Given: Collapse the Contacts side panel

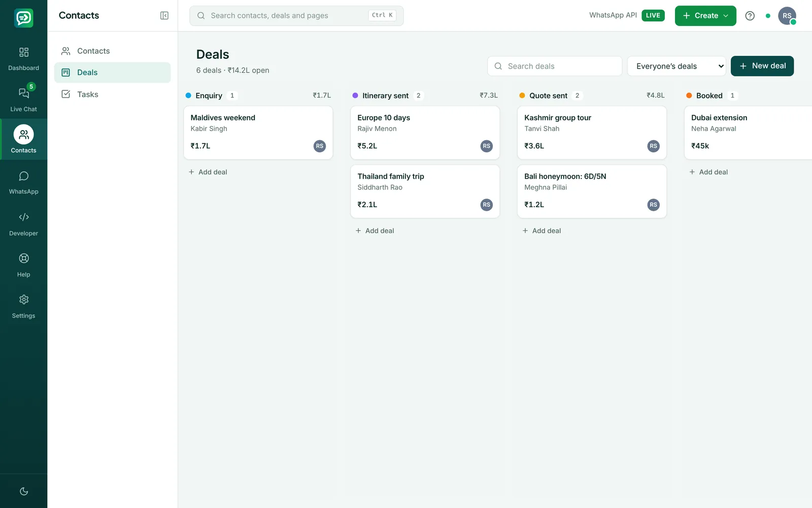Looking at the screenshot, I should tap(164, 16).
